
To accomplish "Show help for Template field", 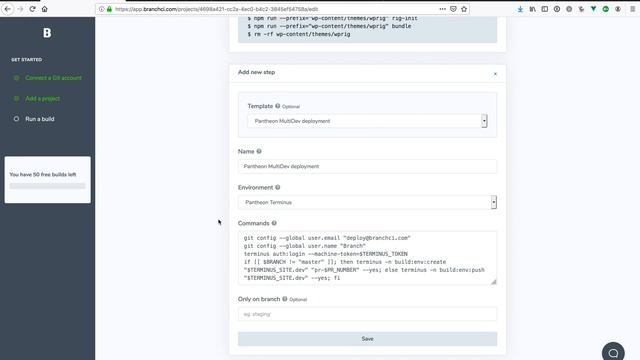I will tap(278, 106).
